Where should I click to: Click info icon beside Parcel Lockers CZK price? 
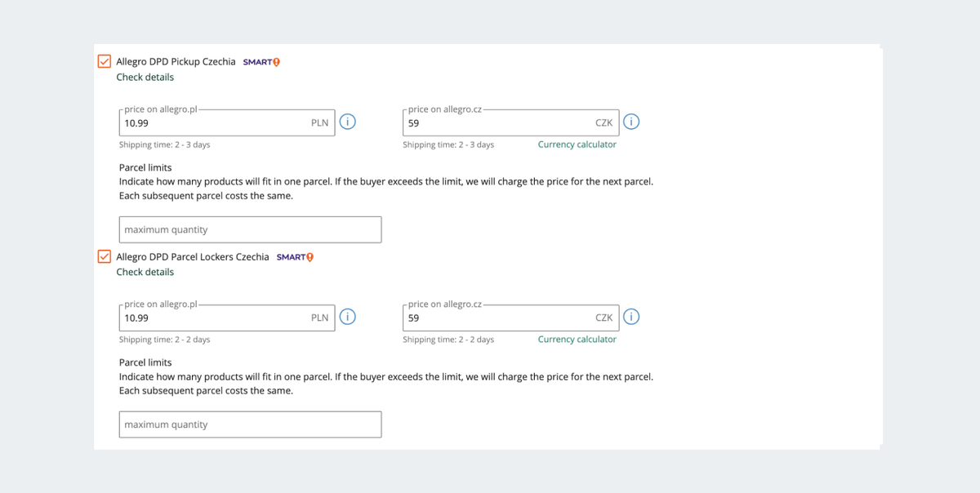pyautogui.click(x=631, y=318)
